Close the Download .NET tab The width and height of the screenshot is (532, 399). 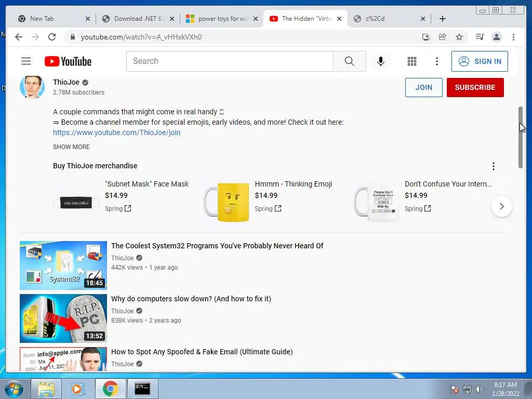pos(172,19)
